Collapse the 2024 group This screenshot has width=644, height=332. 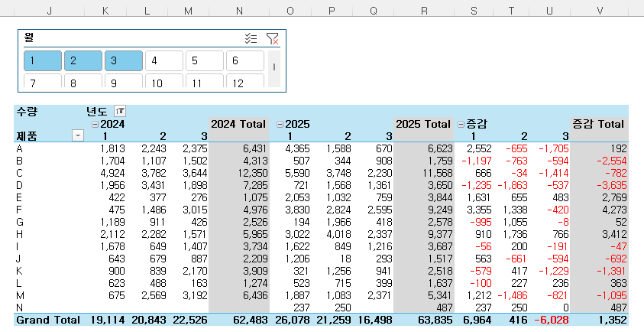click(x=95, y=124)
